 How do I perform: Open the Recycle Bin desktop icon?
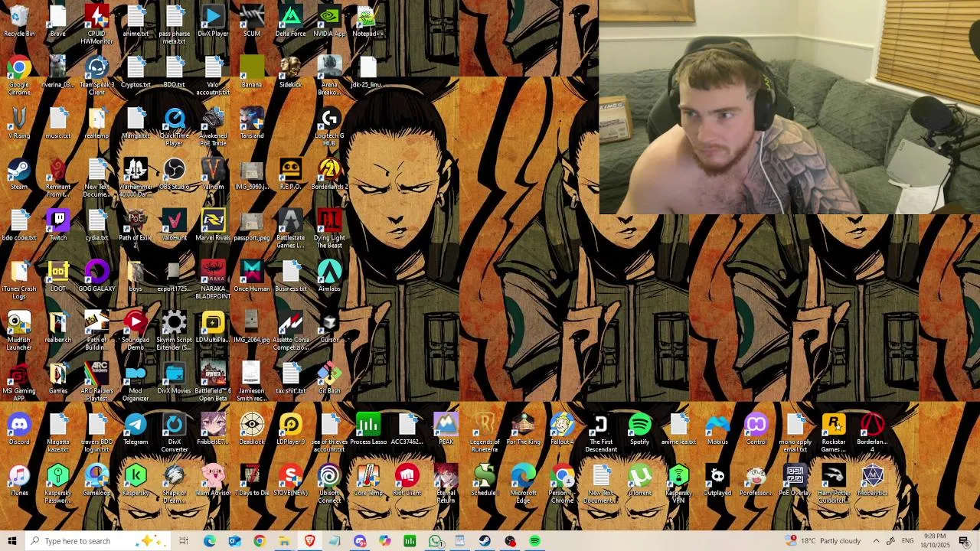[19, 21]
